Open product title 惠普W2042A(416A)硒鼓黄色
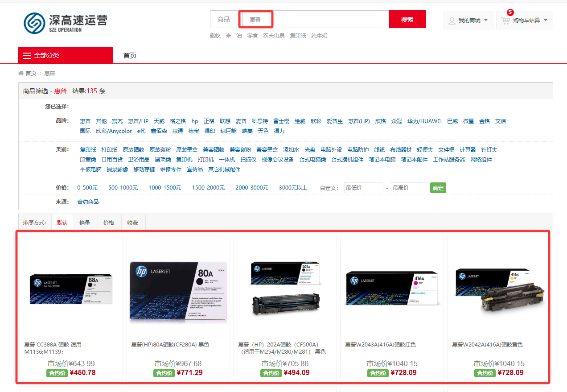567x392 pixels. click(x=487, y=345)
